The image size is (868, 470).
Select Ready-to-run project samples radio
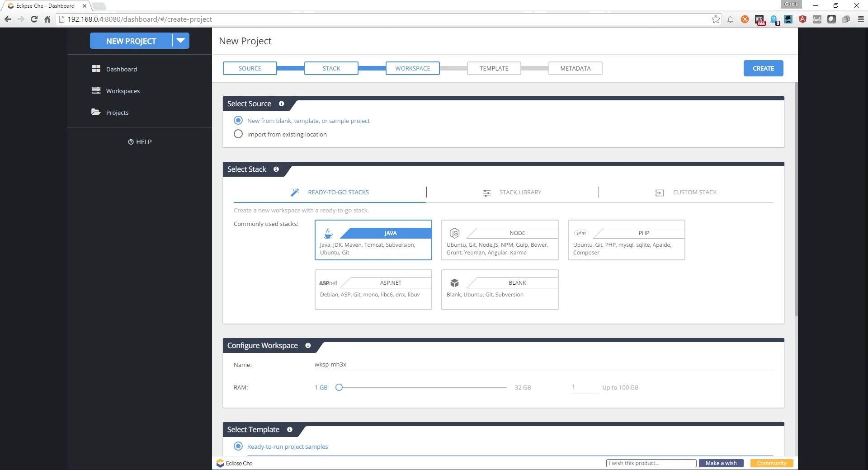tap(238, 446)
